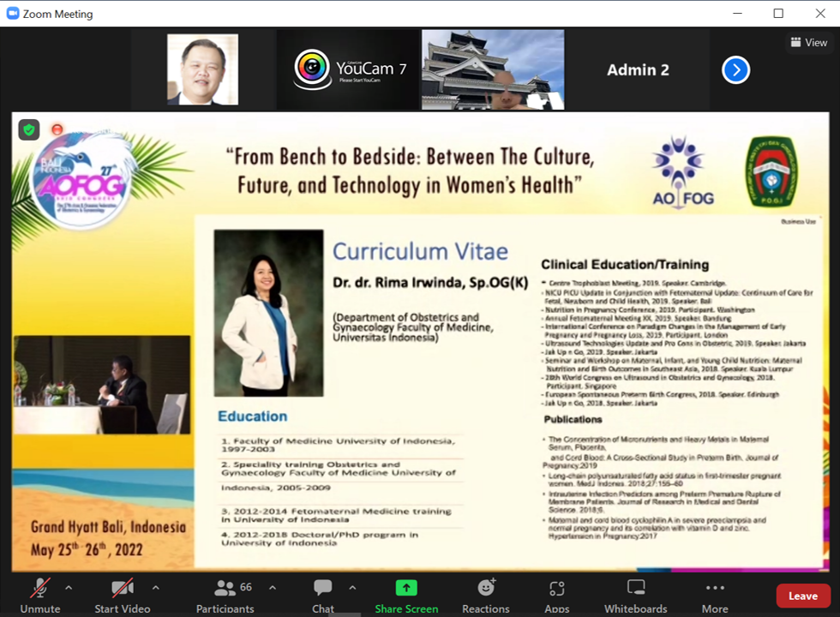Open Whiteboards from the toolbar
The width and height of the screenshot is (840, 617).
pos(635,595)
